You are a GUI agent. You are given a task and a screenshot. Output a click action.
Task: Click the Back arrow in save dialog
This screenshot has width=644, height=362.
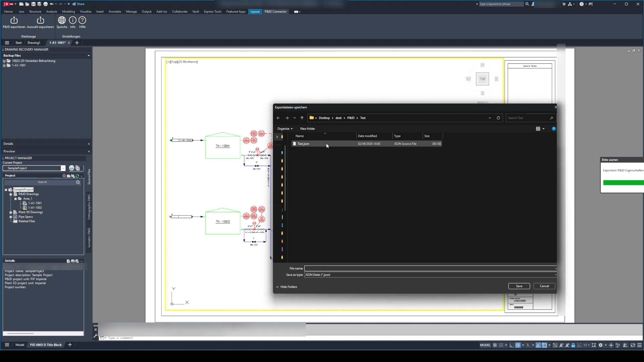(278, 118)
